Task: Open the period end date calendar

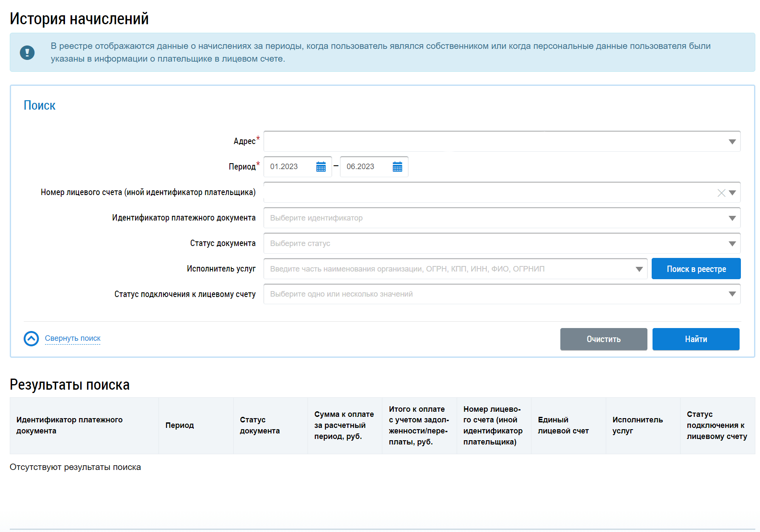Action: [x=397, y=167]
